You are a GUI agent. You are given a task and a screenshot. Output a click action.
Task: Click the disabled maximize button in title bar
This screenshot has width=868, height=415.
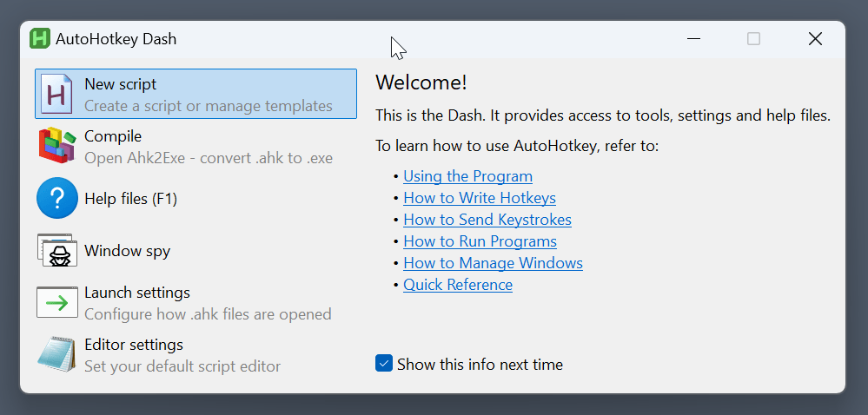[753, 39]
